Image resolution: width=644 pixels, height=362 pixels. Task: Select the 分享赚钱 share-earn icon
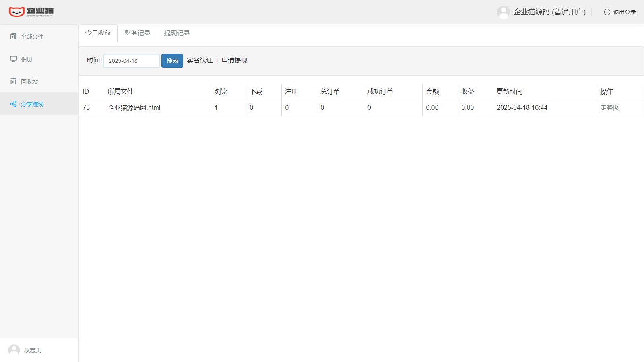(13, 104)
